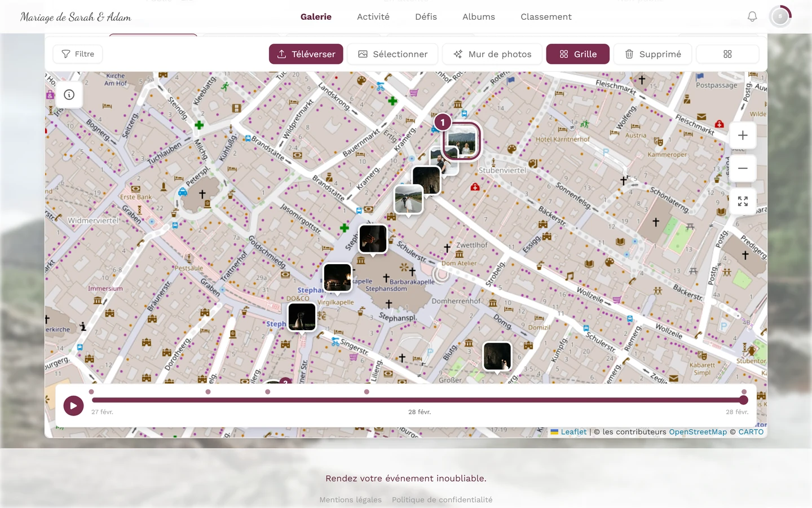Click the Mariage de Sarah & Adam title
The width and height of the screenshot is (812, 508).
pyautogui.click(x=76, y=17)
